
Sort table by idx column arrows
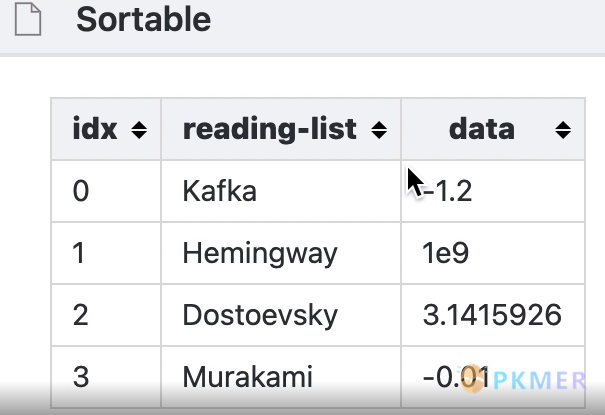[139, 130]
